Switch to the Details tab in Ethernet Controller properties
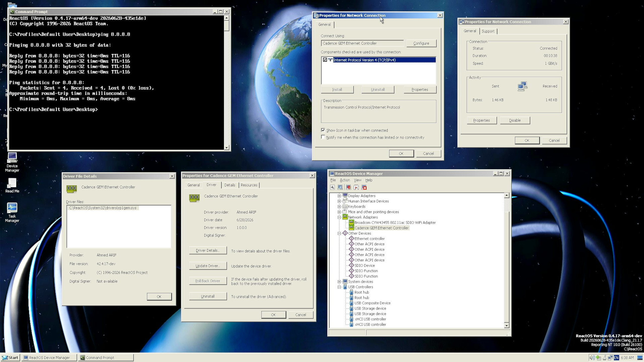Image resolution: width=644 pixels, height=362 pixels. (230, 185)
